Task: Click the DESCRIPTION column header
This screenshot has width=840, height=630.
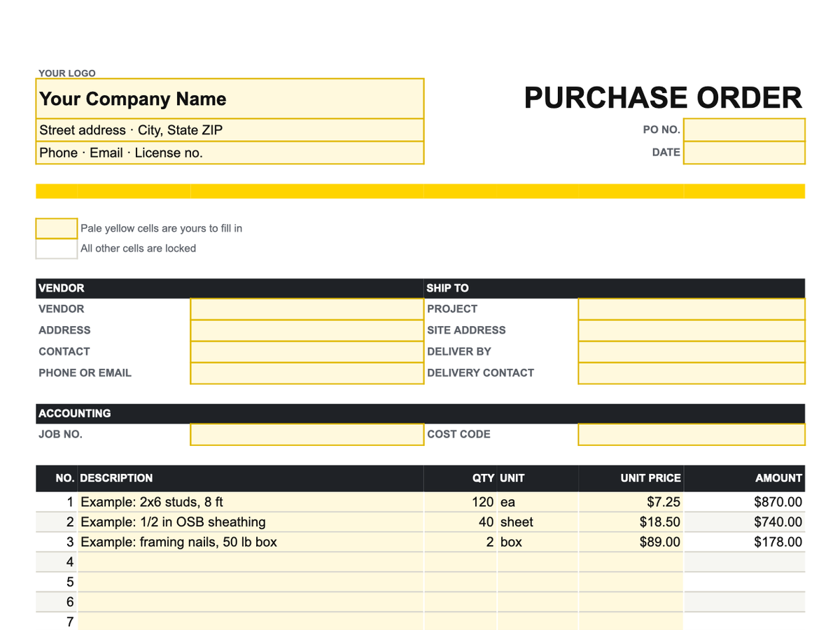Action: pyautogui.click(x=251, y=478)
